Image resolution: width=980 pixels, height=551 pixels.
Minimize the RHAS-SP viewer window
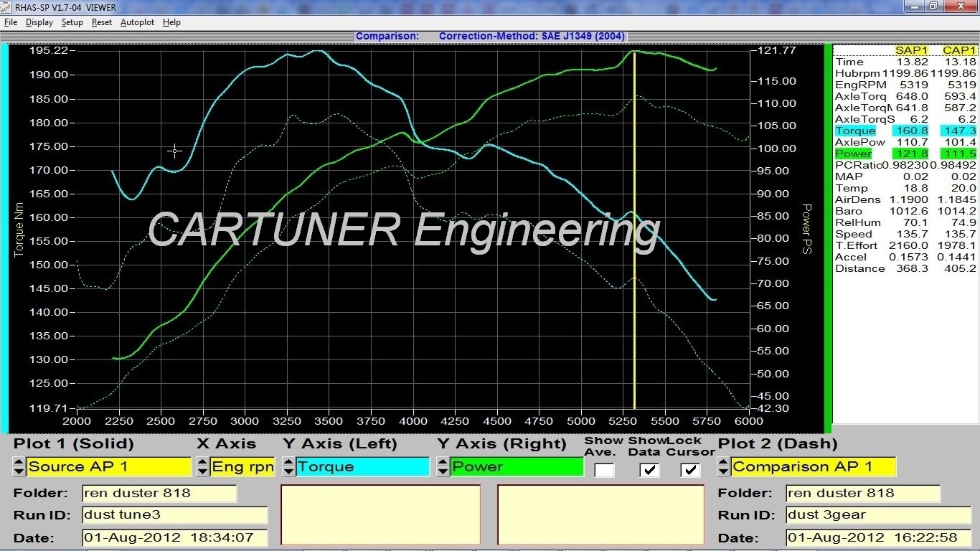click(913, 6)
